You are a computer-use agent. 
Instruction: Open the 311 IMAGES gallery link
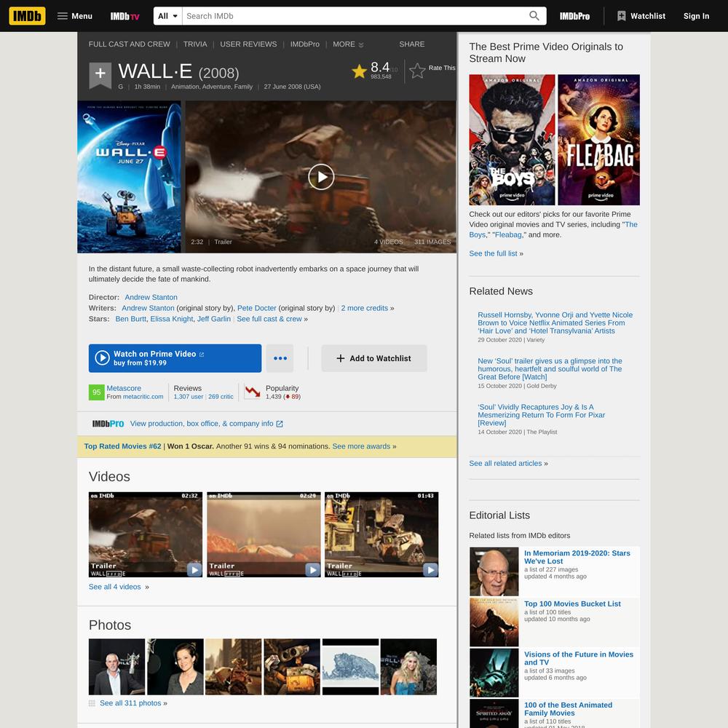pyautogui.click(x=432, y=242)
